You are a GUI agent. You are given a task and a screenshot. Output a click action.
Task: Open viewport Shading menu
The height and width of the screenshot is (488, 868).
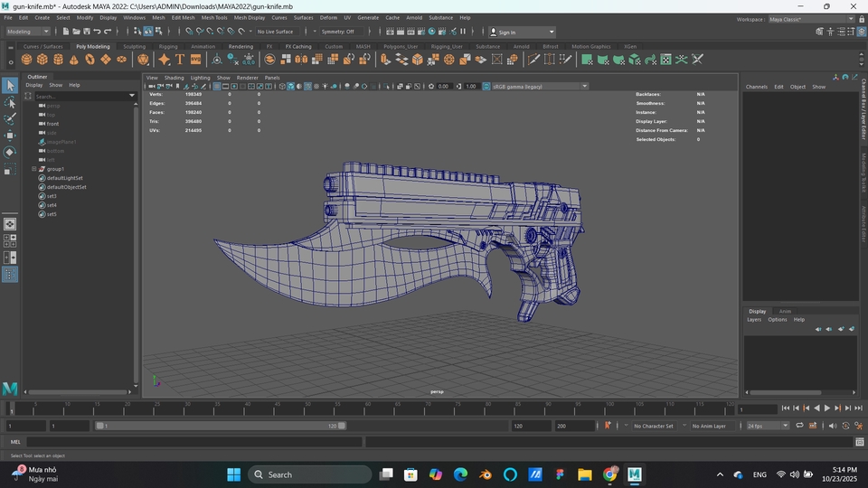(x=174, y=78)
